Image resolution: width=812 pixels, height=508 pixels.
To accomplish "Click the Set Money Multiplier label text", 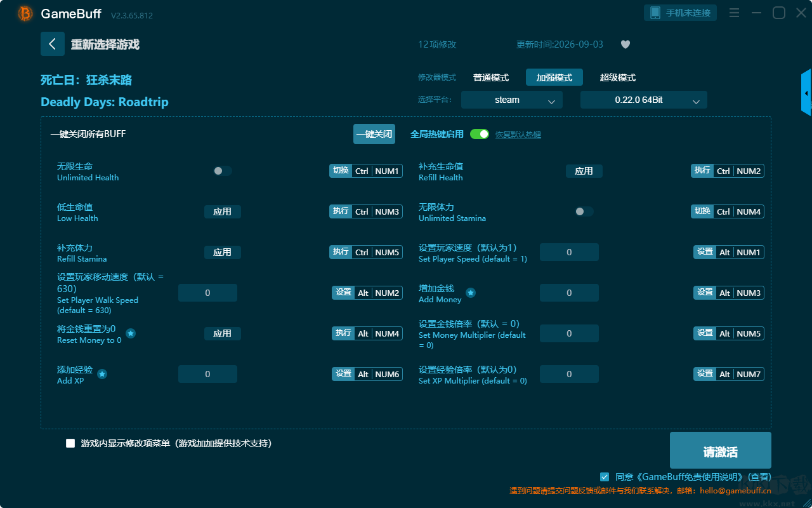I will [472, 340].
